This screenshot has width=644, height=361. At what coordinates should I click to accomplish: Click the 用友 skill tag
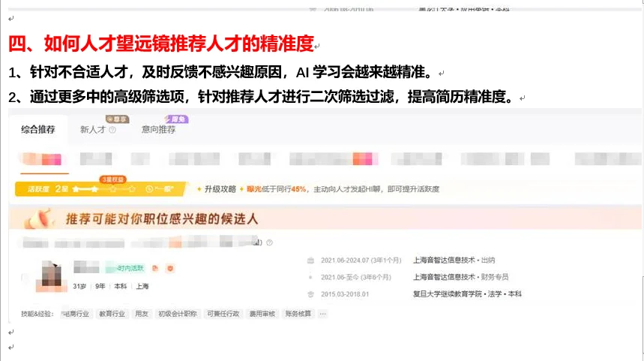click(x=141, y=314)
